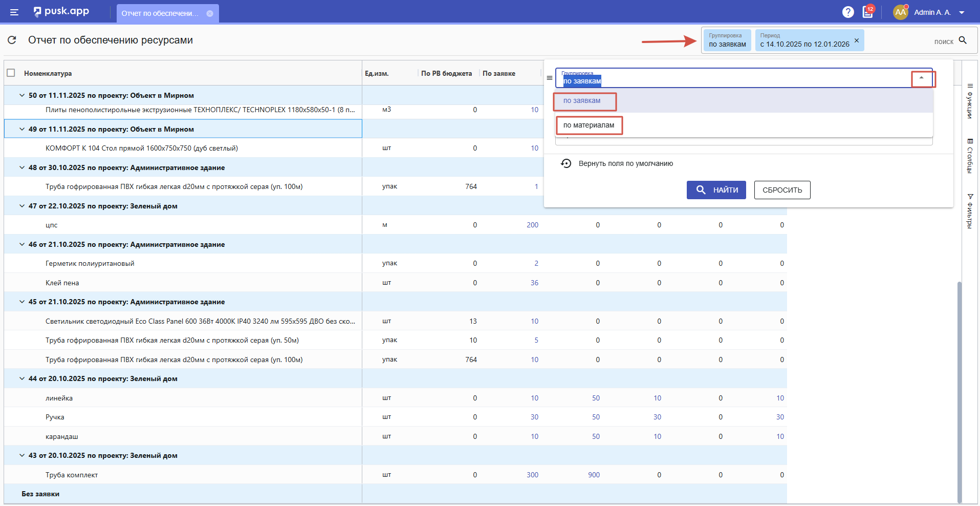This screenshot has width=980, height=506.
Task: Collapse request 50 от 11.11.2025 group
Action: 22,95
